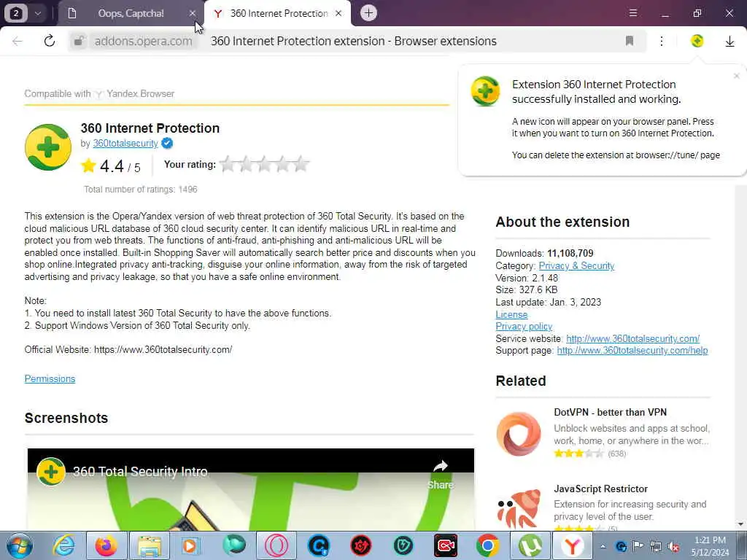Open uTorrent from the taskbar
This screenshot has height=560, width=747.
click(x=530, y=545)
